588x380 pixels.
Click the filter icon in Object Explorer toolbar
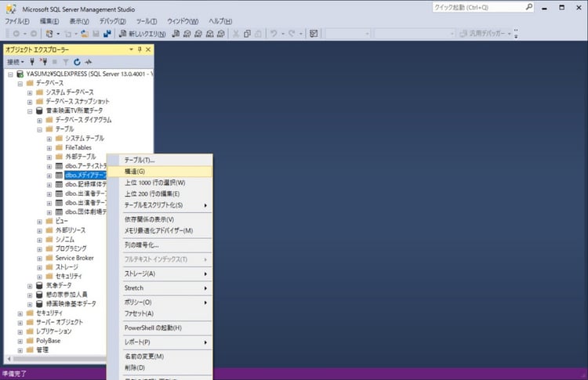pyautogui.click(x=66, y=62)
